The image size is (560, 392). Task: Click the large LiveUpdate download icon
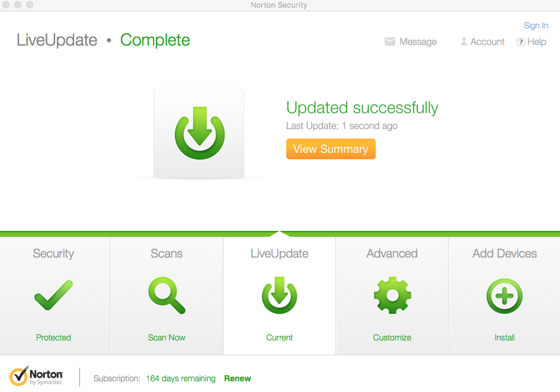[x=199, y=133]
